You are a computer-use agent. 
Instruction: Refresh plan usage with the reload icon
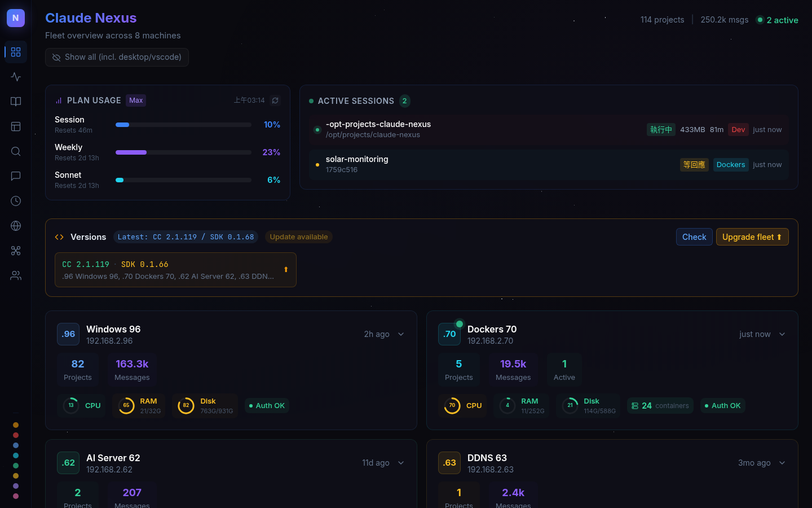[x=275, y=100]
